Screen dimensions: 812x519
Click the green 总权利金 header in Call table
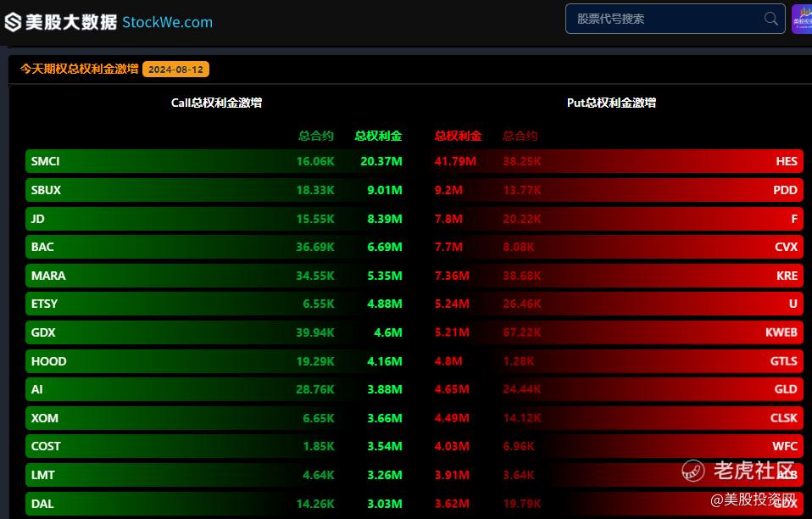pyautogui.click(x=378, y=136)
